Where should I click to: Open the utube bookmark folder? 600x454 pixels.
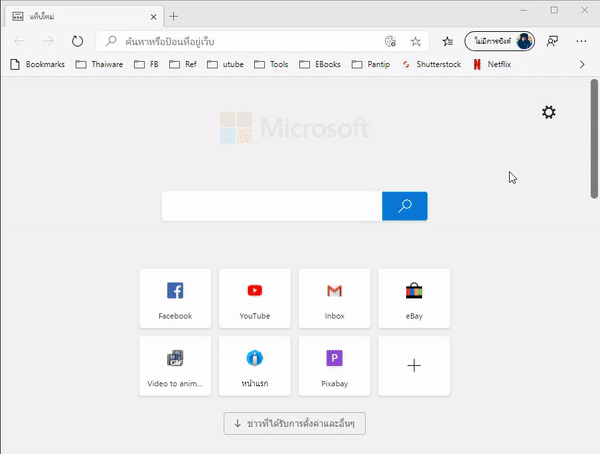pos(225,64)
